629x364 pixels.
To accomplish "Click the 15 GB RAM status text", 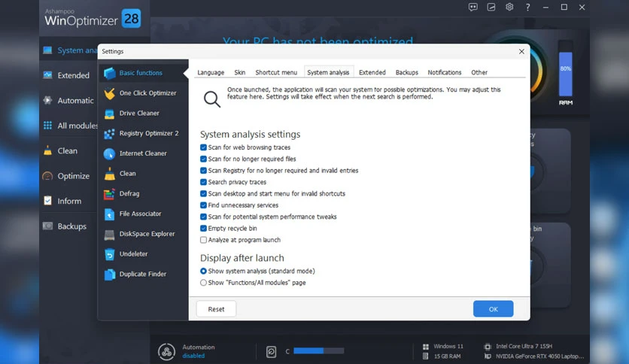I will 447,356.
